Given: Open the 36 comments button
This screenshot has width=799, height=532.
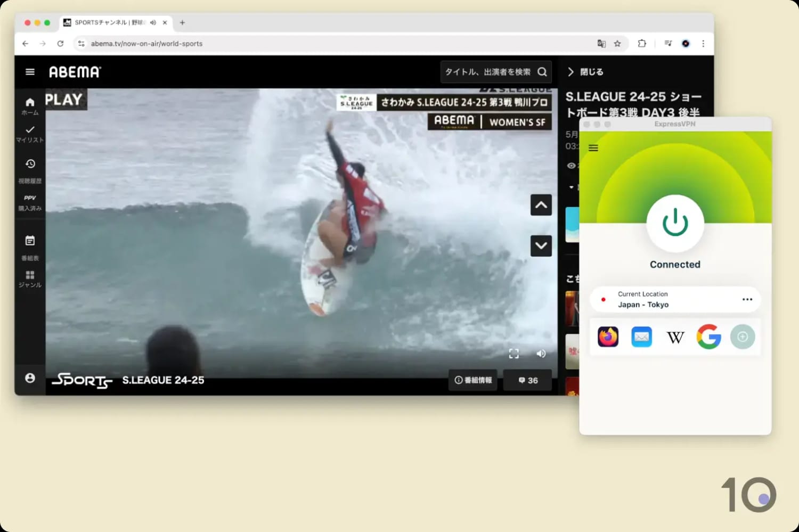Looking at the screenshot, I should 528,380.
